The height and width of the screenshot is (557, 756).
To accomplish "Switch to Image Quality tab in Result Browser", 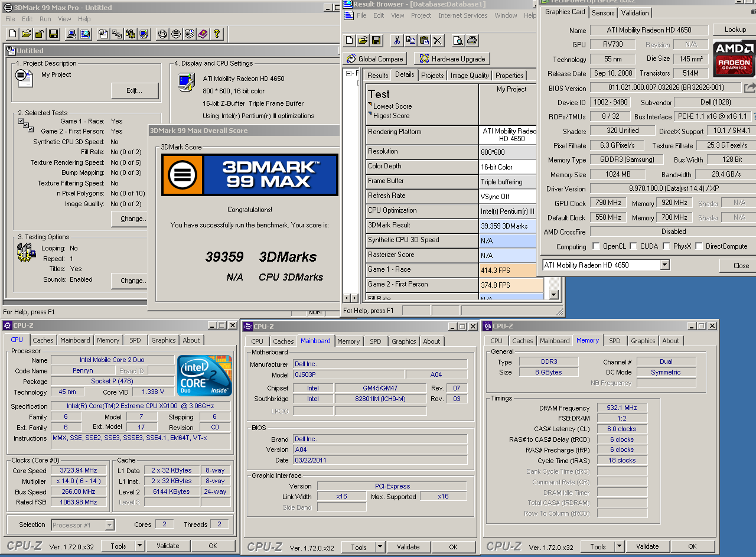I will (x=470, y=76).
